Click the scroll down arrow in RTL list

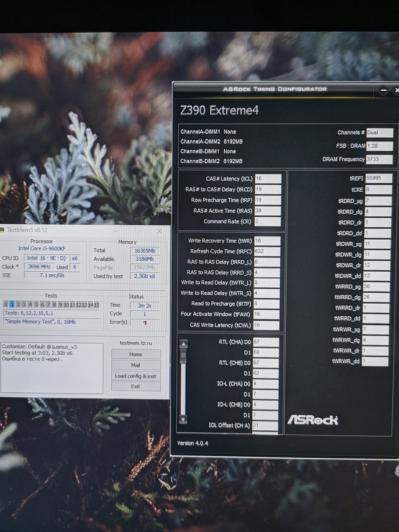click(x=183, y=419)
